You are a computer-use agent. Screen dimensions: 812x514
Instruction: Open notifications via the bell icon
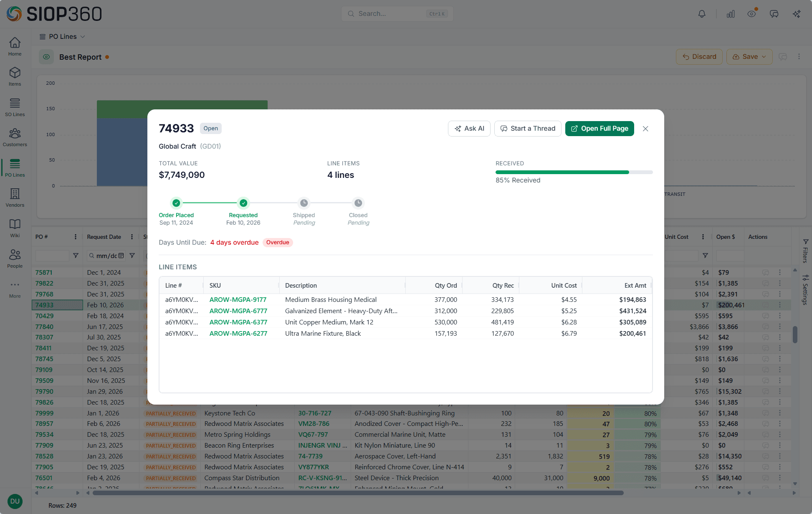701,13
